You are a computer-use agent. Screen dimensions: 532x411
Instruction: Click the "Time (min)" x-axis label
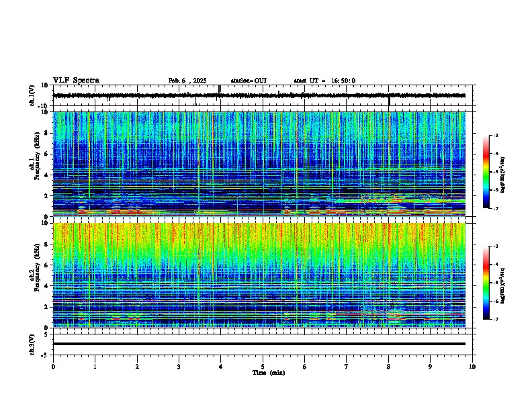269,373
